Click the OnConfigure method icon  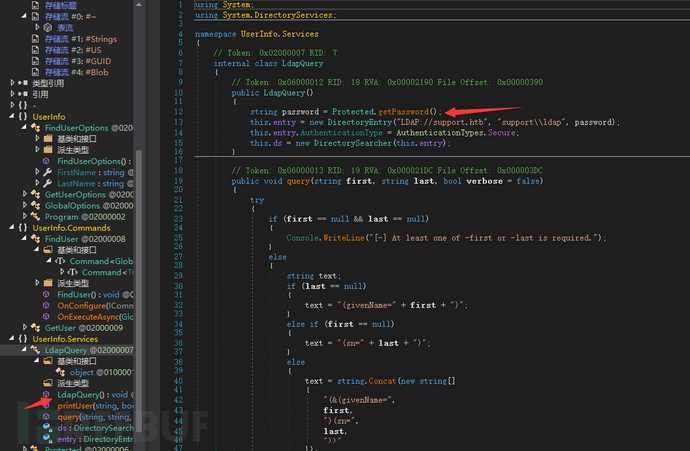48,305
